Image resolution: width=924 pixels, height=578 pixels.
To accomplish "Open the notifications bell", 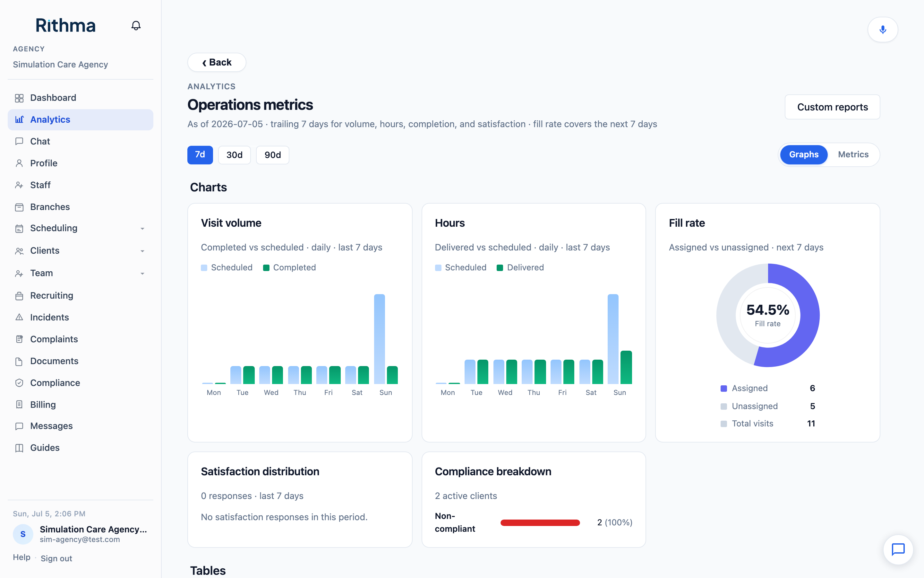I will [136, 26].
